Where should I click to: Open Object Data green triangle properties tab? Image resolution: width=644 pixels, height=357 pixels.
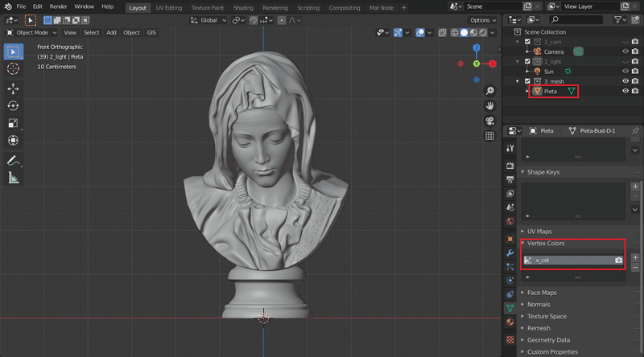pyautogui.click(x=510, y=308)
